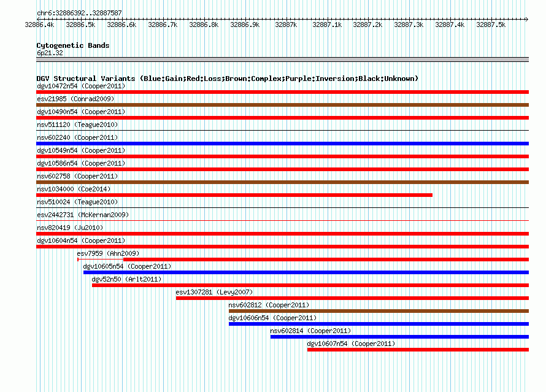Click the chr6:32886392..32887587 region label
This screenshot has height=392, width=546.
[79, 13]
